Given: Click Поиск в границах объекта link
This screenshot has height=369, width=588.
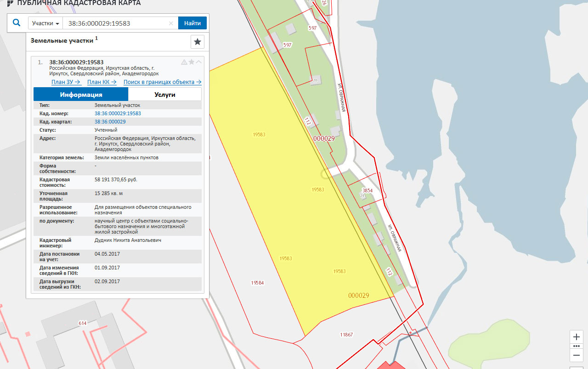Looking at the screenshot, I should click(x=162, y=82).
